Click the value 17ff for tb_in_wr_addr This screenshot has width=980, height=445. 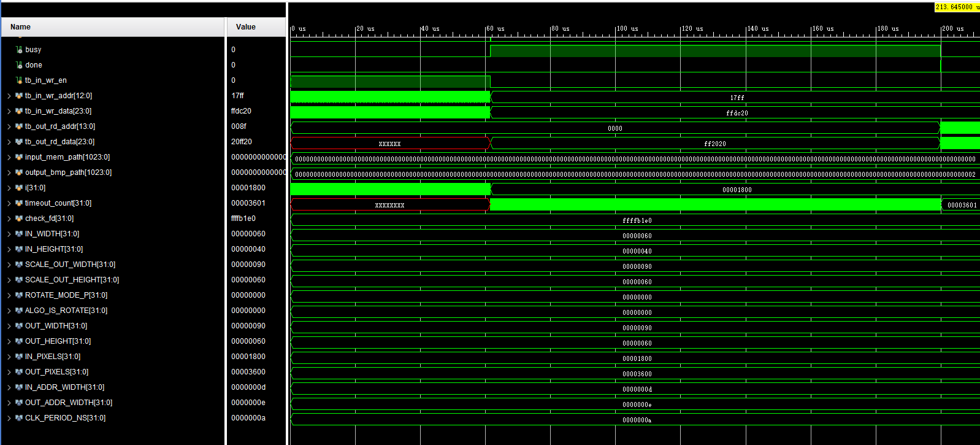pos(238,96)
